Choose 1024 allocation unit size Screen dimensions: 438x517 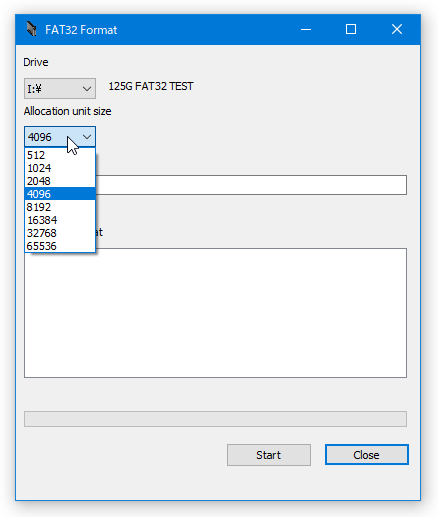60,168
